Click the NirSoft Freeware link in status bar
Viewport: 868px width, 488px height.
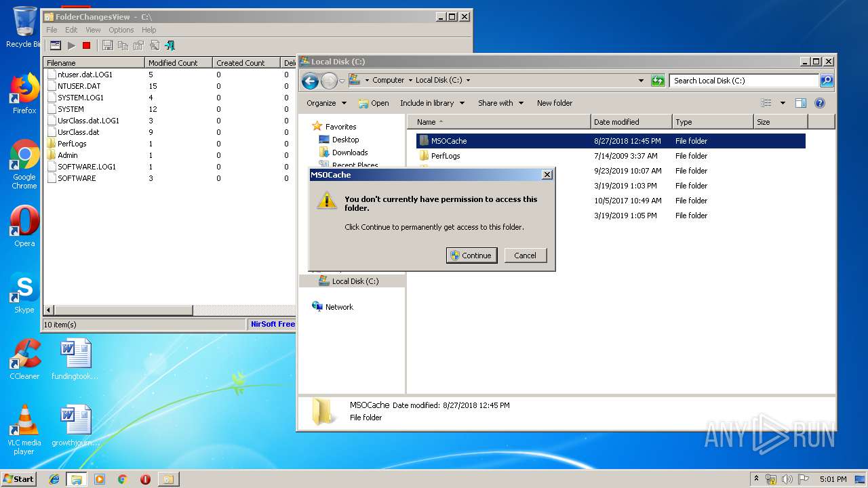point(273,324)
